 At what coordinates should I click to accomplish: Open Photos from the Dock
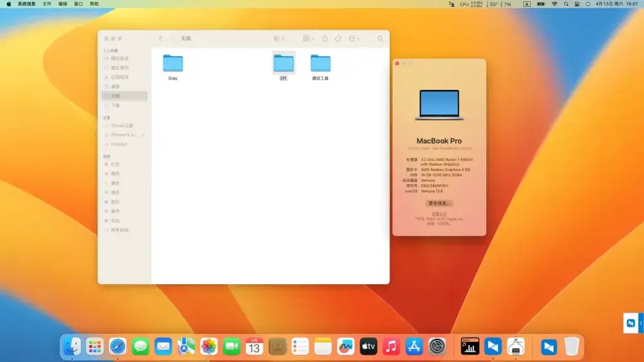coord(209,347)
